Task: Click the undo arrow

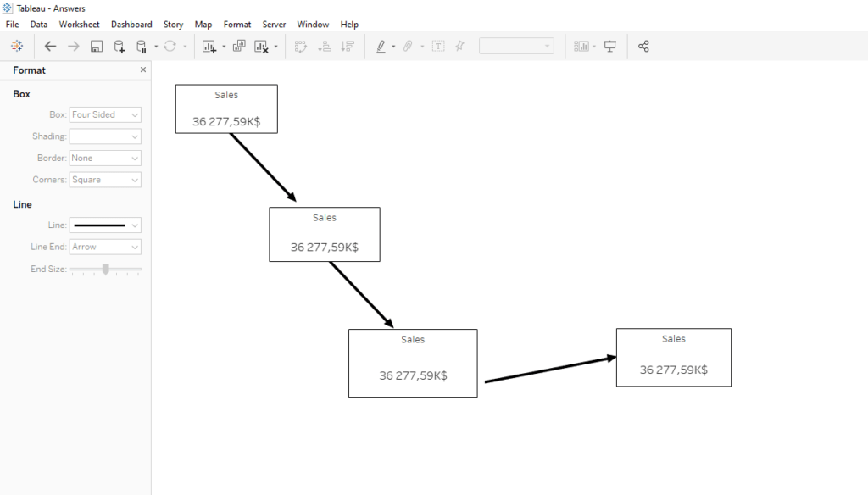Action: coord(50,46)
